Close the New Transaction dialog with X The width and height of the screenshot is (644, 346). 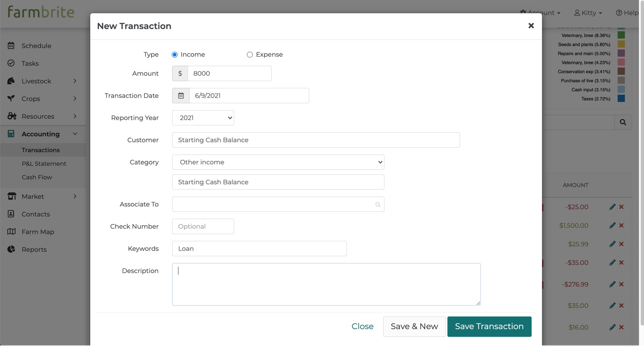click(x=531, y=26)
